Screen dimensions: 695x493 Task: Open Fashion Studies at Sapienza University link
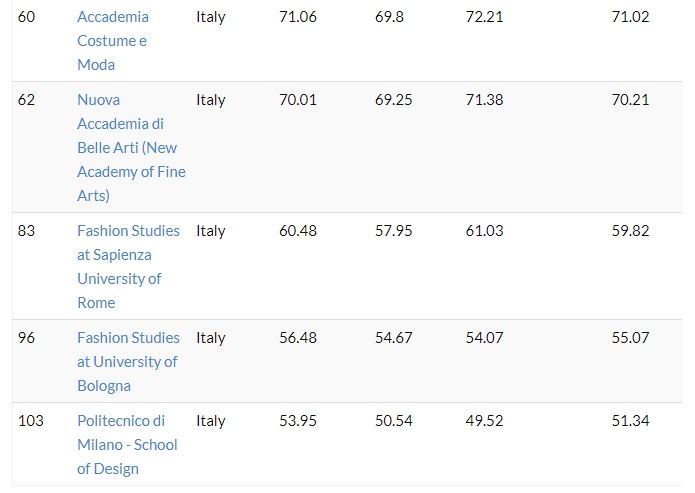(x=129, y=266)
